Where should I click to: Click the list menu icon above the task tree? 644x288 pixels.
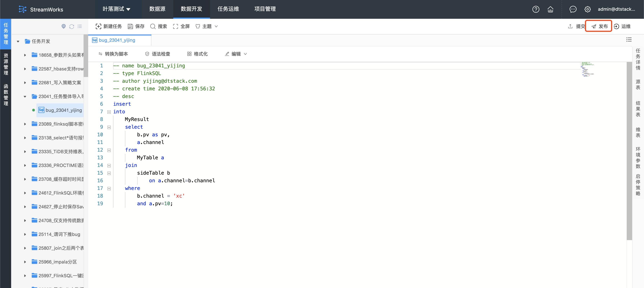click(x=80, y=26)
